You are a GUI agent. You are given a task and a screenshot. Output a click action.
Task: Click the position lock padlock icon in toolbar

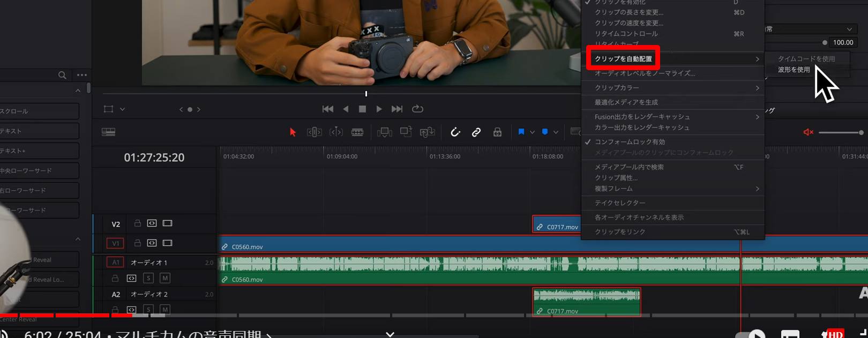coord(497,132)
